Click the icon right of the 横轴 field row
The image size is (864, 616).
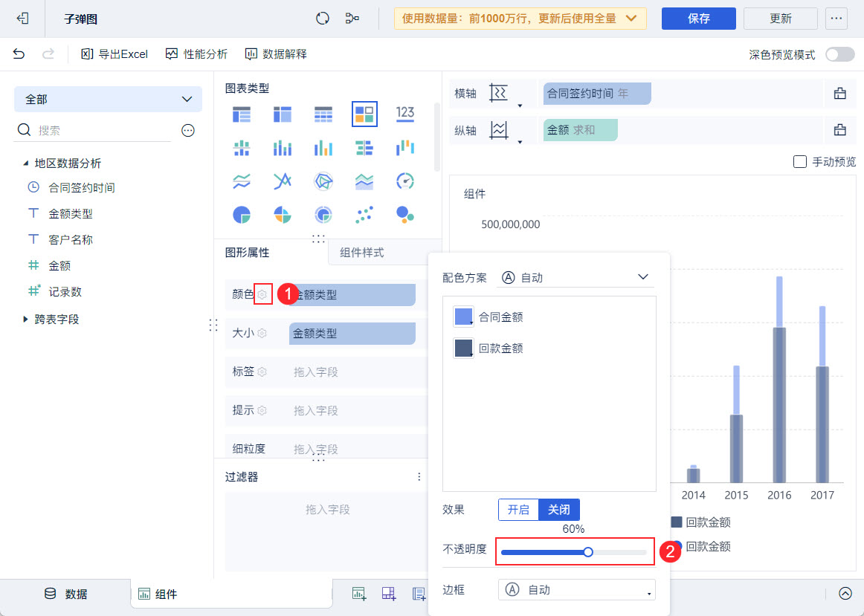(x=839, y=93)
